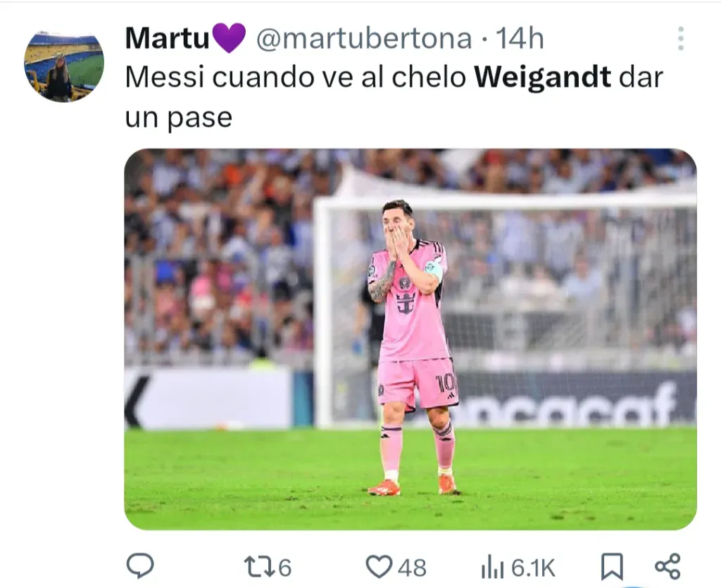Visit the @martubertona handle link
This screenshot has width=721, height=588.
pos(364,38)
